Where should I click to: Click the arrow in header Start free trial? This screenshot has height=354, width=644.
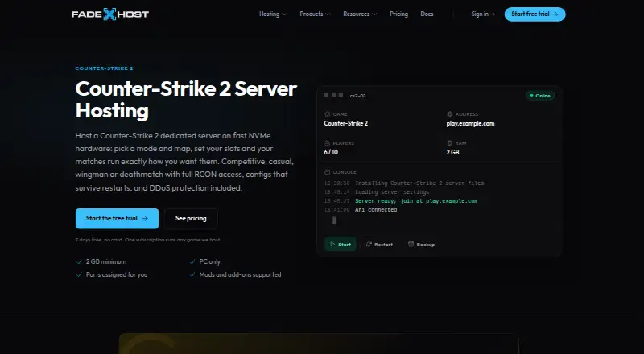coord(555,14)
